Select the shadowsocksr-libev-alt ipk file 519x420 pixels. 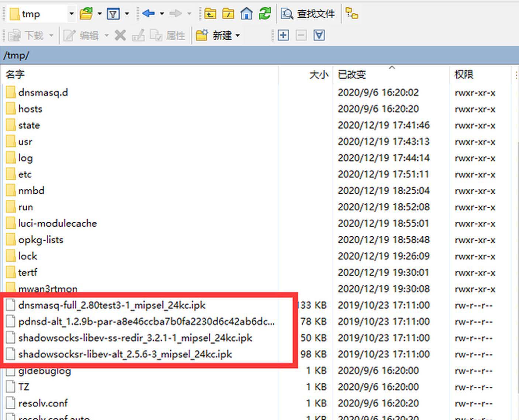125,354
